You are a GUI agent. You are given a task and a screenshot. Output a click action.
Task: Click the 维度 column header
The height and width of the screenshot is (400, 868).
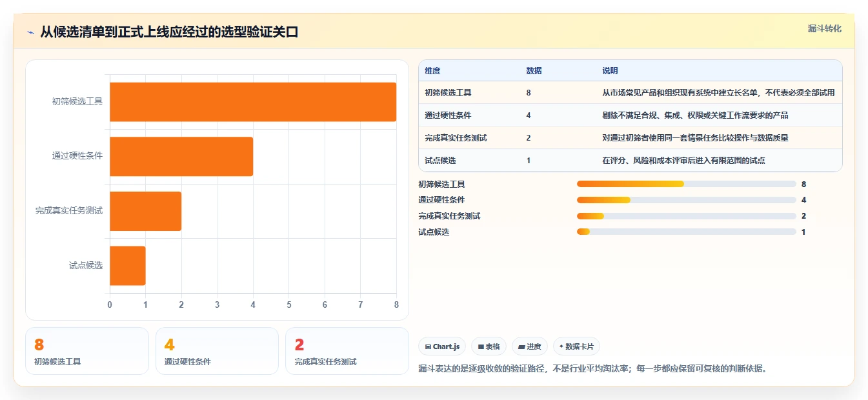(x=432, y=71)
